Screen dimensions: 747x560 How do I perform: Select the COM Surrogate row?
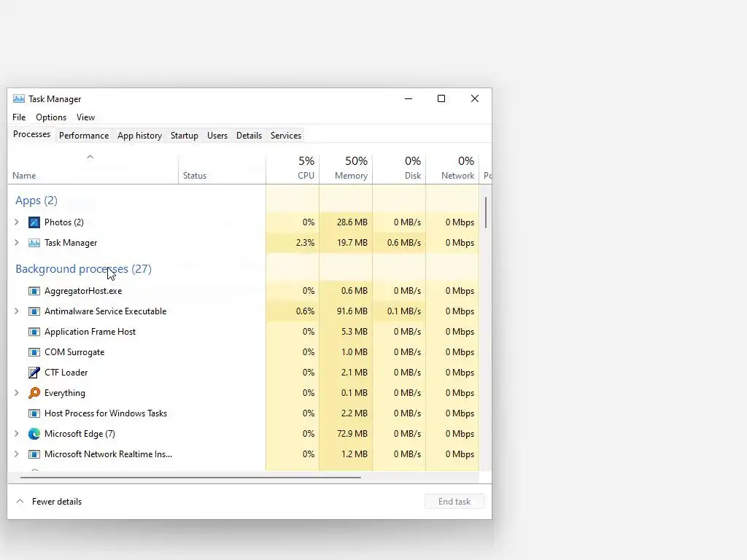(x=243, y=352)
